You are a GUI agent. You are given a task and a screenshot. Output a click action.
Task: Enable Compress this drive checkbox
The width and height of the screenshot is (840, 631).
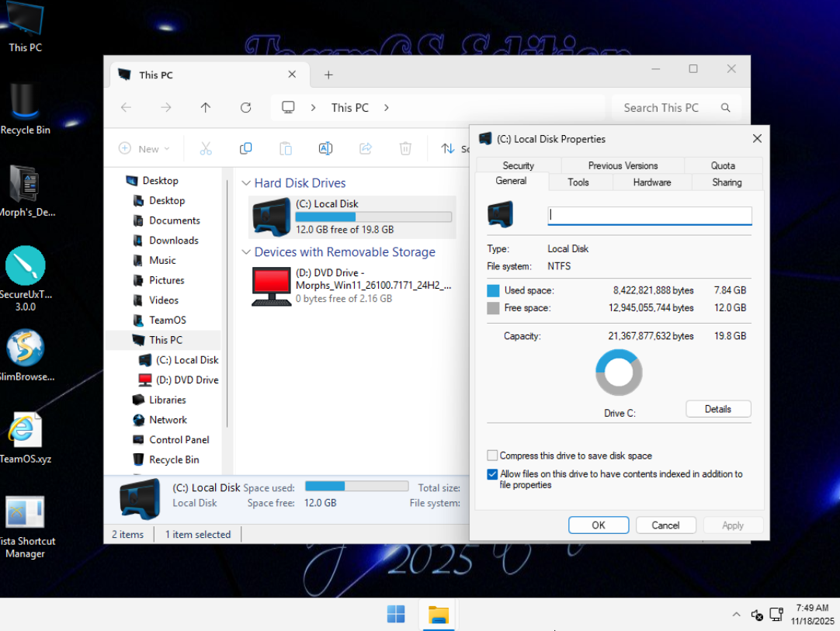click(x=492, y=456)
